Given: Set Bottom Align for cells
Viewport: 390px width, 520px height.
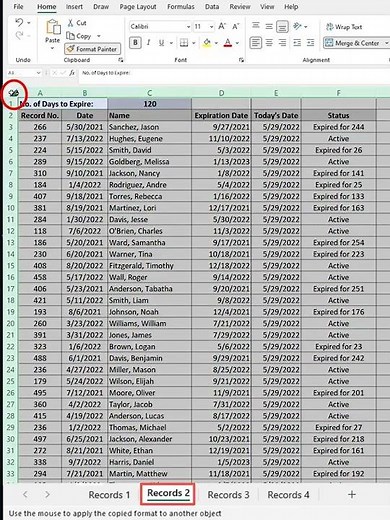Looking at the screenshot, I should point(282,26).
